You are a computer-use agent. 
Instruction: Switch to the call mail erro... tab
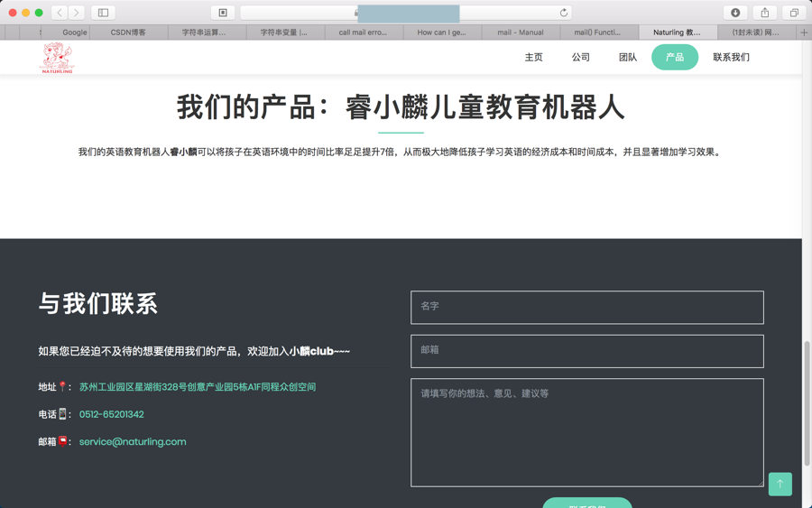point(363,32)
